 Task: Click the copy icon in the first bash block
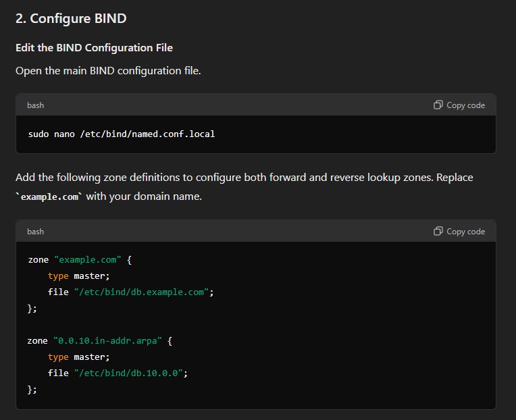point(438,105)
